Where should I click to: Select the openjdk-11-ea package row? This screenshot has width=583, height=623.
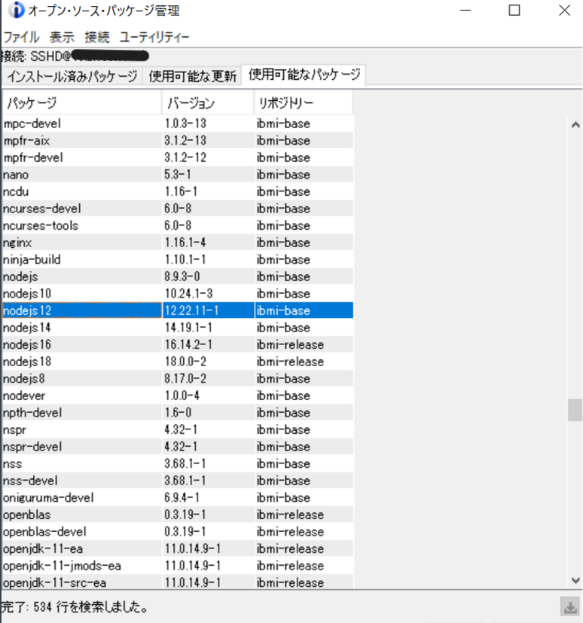click(178, 549)
